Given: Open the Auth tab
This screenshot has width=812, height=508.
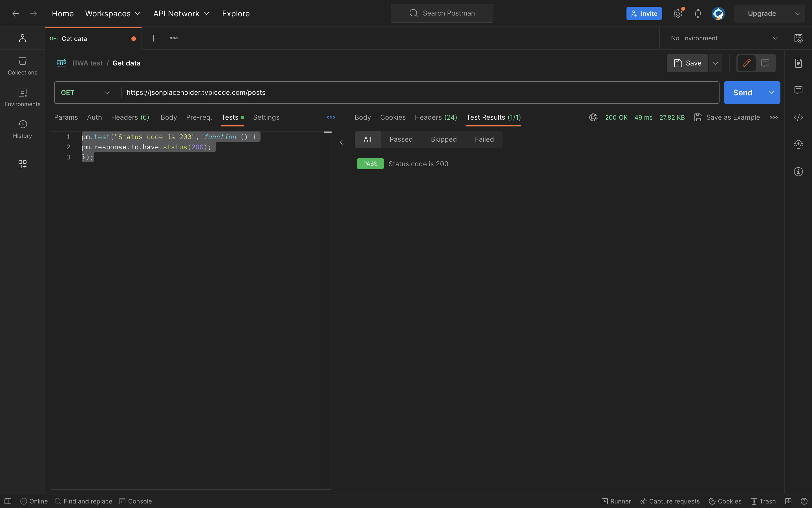Looking at the screenshot, I should coord(94,117).
